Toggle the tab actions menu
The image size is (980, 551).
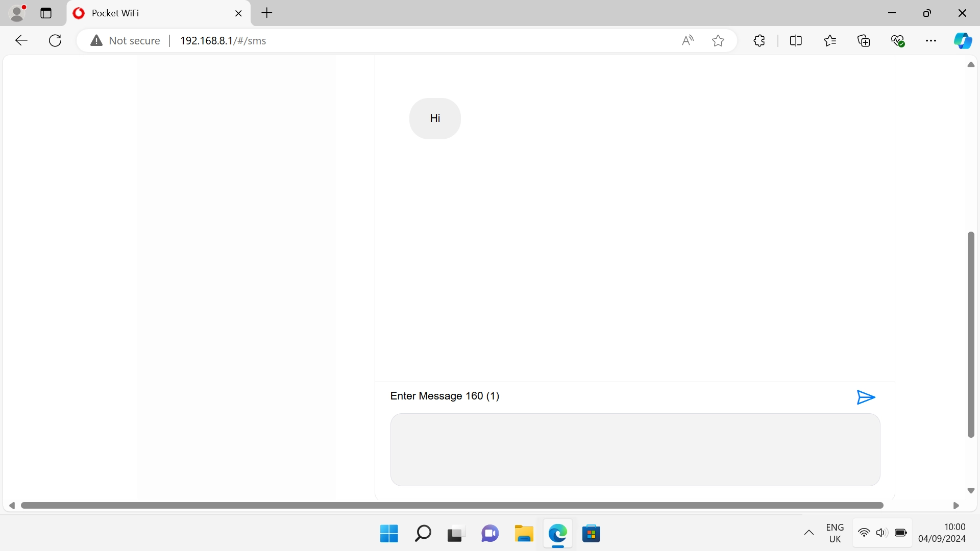[x=45, y=13]
